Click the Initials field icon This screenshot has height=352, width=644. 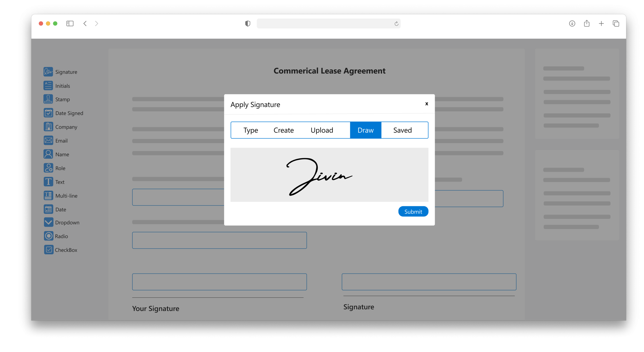[x=48, y=85]
